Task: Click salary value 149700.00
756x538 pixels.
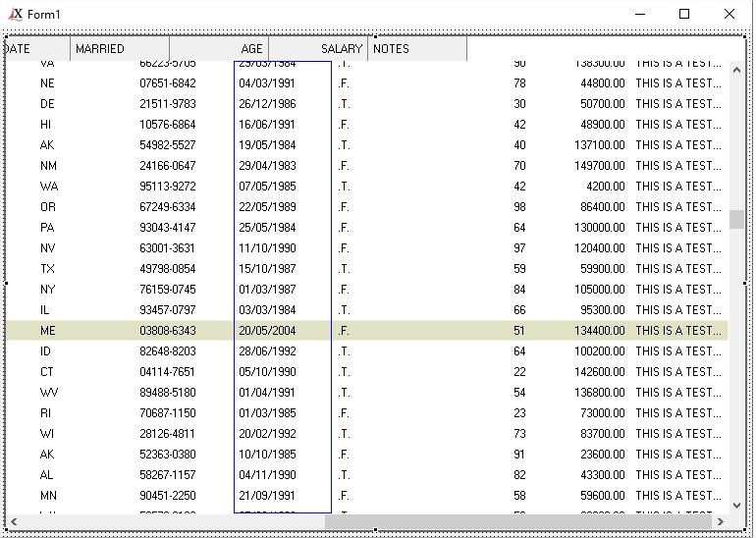Action: 600,166
